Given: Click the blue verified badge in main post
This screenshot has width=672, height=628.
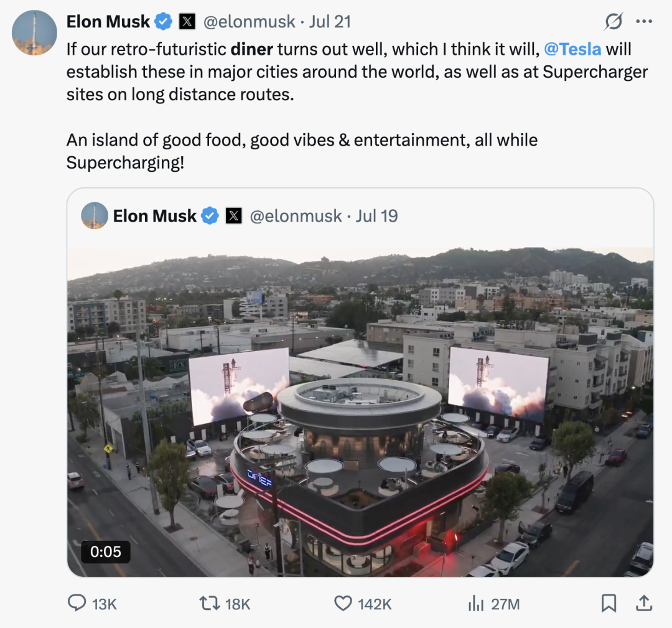Looking at the screenshot, I should (x=164, y=22).
